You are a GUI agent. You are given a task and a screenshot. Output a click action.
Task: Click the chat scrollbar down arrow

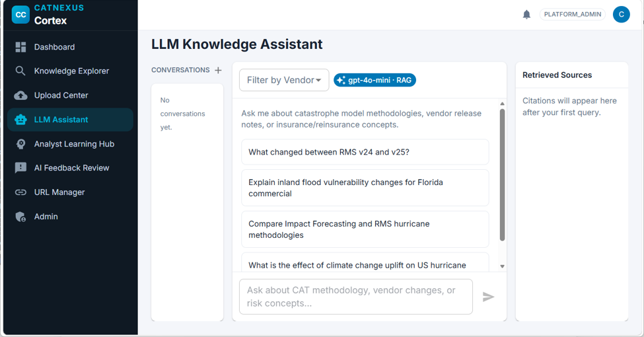[x=502, y=266]
